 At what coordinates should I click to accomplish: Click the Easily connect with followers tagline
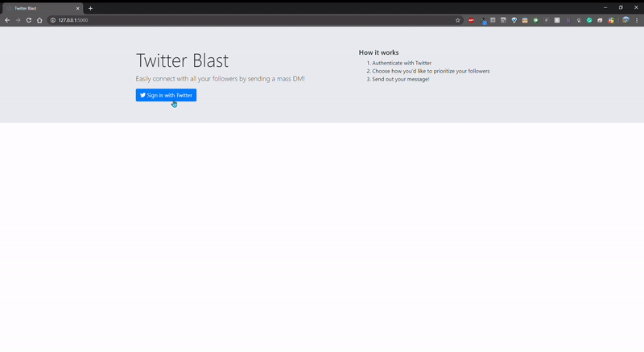point(220,79)
